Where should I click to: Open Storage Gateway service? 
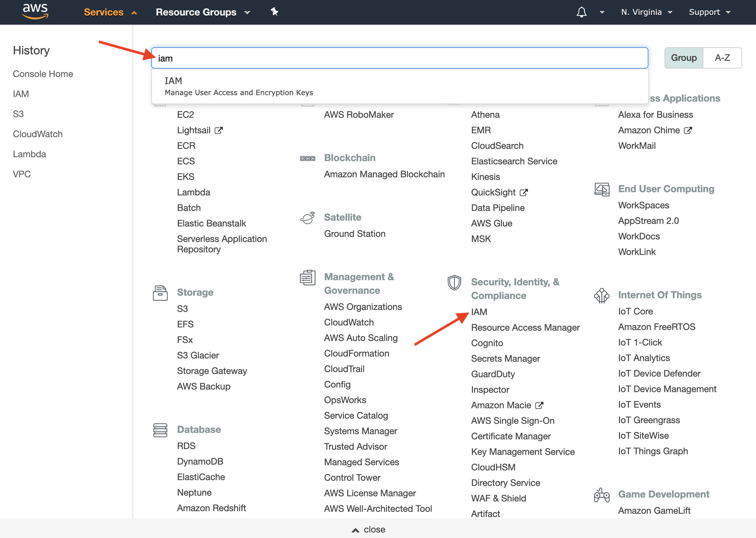[x=212, y=371]
